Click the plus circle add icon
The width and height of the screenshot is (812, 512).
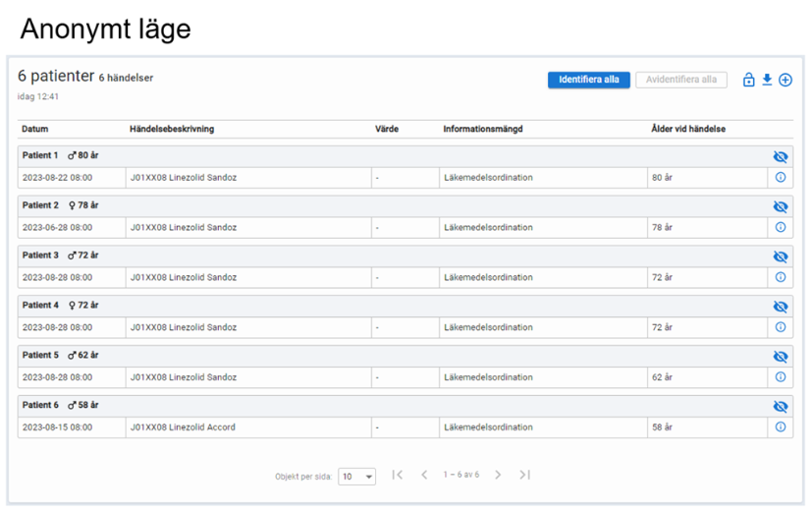click(x=785, y=80)
